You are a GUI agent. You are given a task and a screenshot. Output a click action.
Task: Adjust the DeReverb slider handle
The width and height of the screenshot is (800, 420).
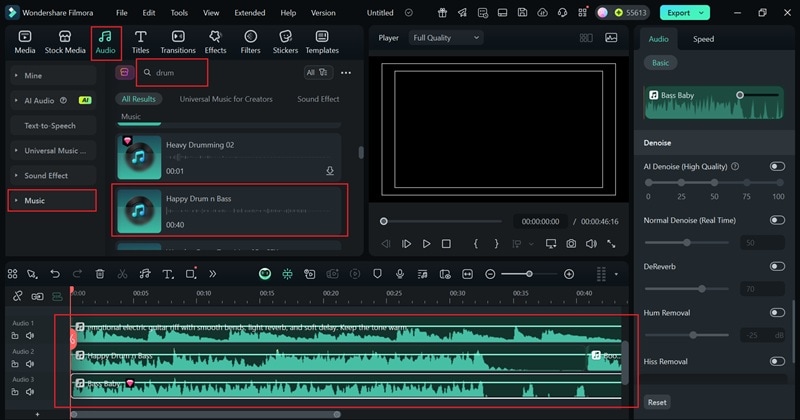[x=702, y=289]
